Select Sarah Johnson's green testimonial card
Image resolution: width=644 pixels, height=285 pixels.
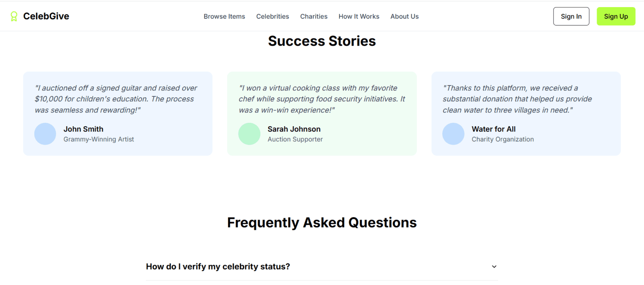coord(322,113)
